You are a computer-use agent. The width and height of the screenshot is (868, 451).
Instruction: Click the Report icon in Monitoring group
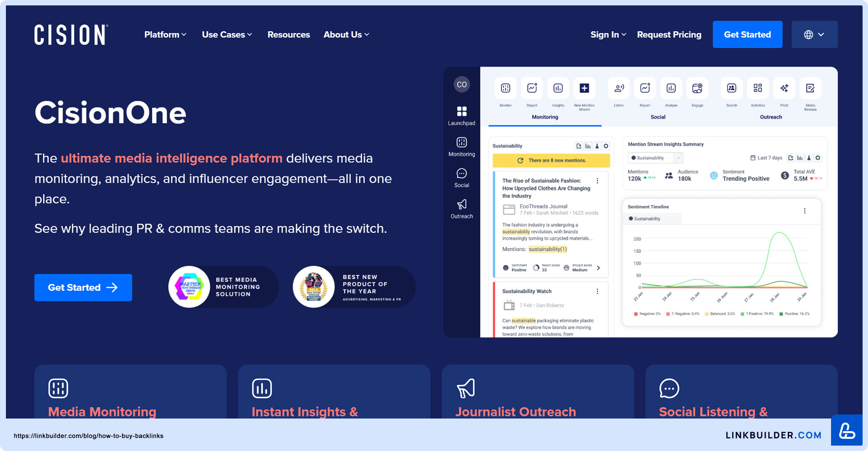tap(532, 88)
